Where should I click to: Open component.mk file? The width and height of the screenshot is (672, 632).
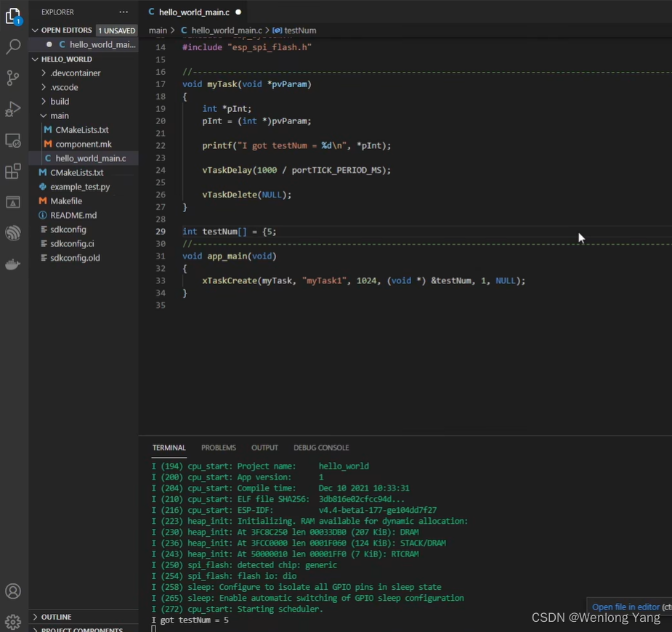point(84,144)
